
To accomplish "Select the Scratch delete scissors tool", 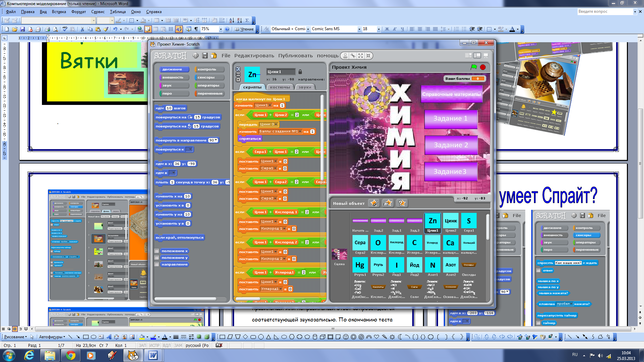I will click(x=353, y=56).
